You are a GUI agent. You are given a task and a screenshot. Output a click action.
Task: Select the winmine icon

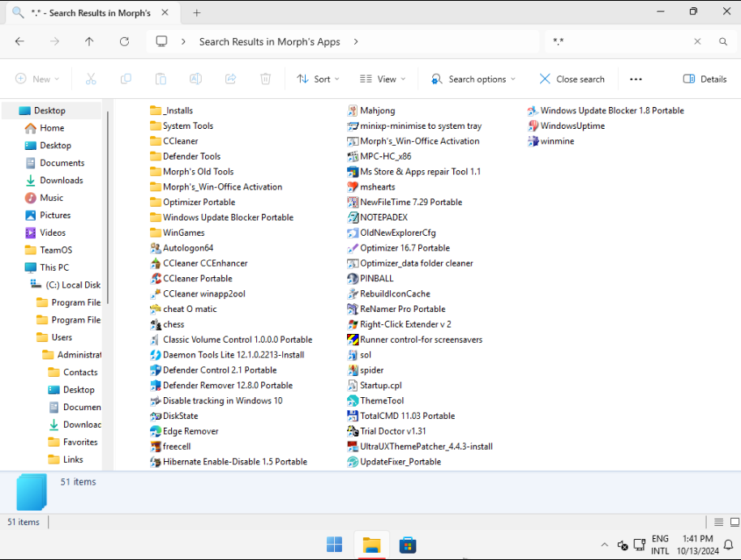pyautogui.click(x=533, y=141)
